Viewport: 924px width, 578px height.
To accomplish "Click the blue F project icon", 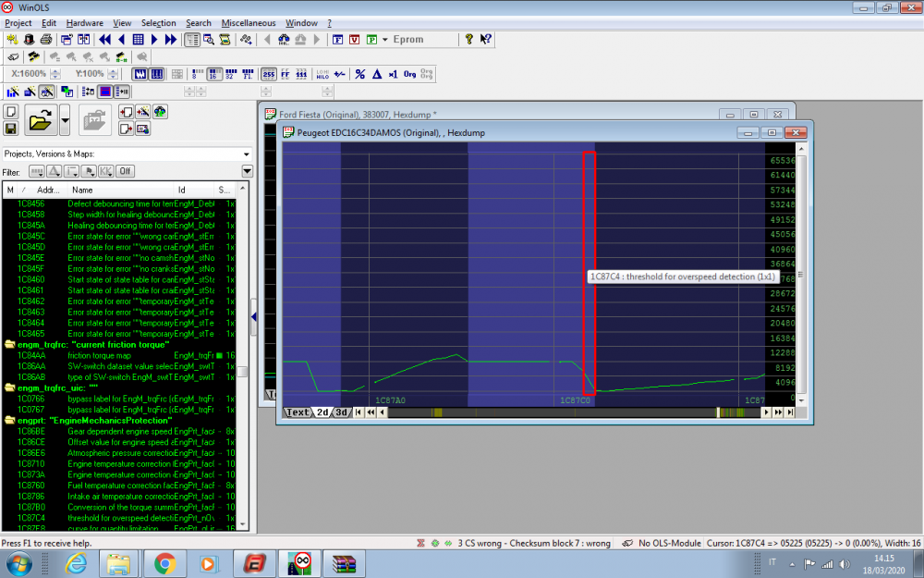I will (x=337, y=40).
